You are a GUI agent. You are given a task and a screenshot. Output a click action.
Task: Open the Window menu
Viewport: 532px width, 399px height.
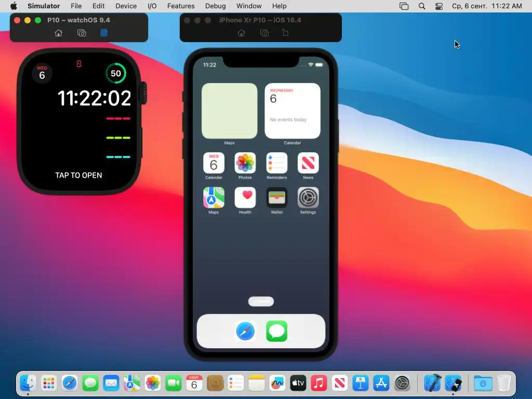[249, 6]
